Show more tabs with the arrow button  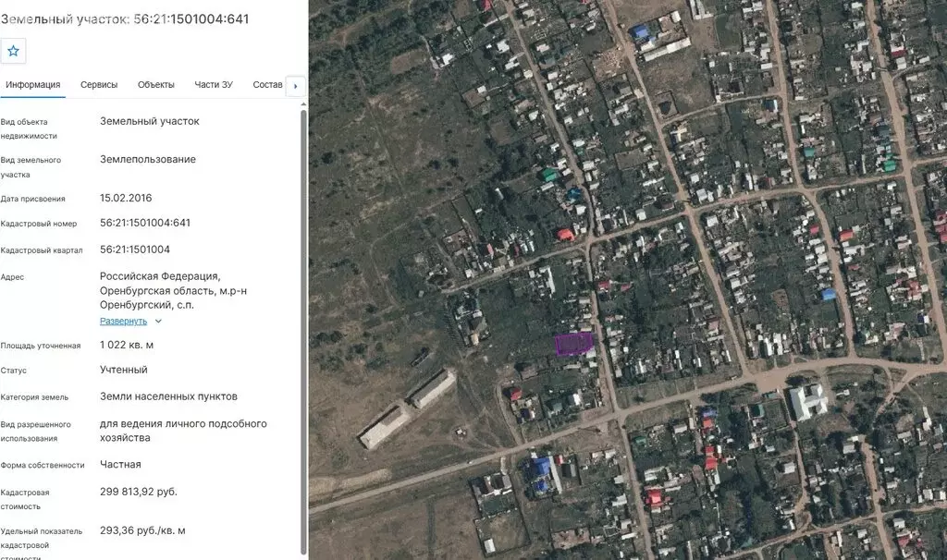coord(295,86)
